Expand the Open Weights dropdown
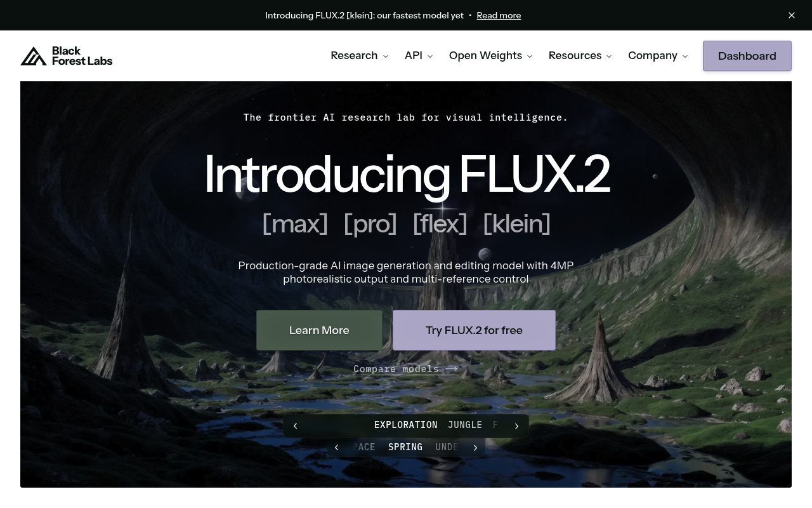Screen dimensions: 812x508 tap(490, 56)
